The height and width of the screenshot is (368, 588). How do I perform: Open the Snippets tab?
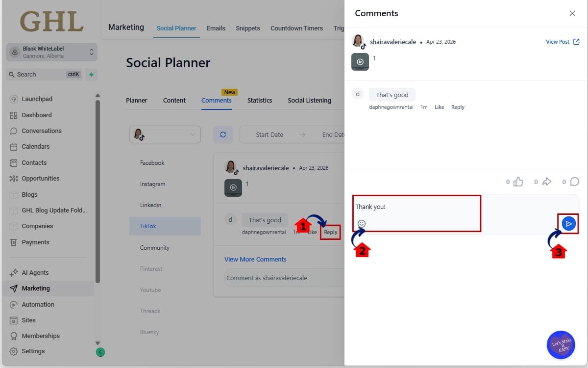(x=248, y=28)
